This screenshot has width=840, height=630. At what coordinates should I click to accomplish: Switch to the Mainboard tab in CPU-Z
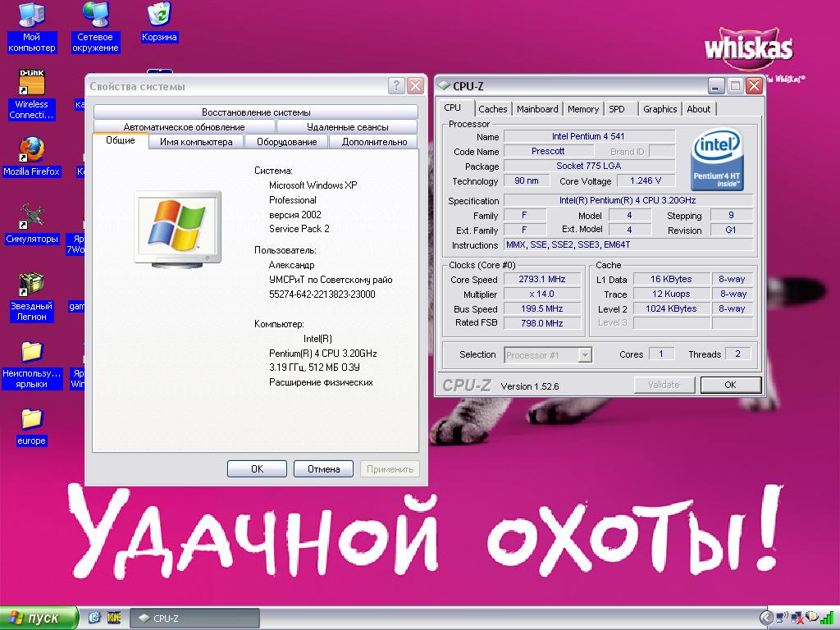click(537, 109)
